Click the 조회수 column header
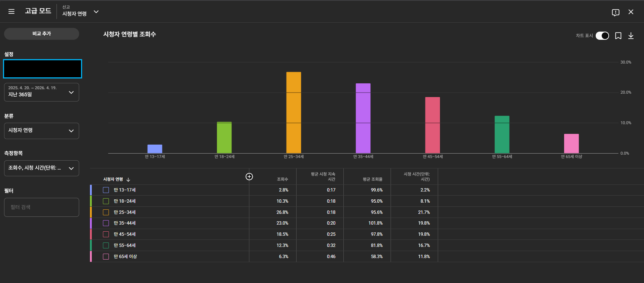 click(282, 179)
